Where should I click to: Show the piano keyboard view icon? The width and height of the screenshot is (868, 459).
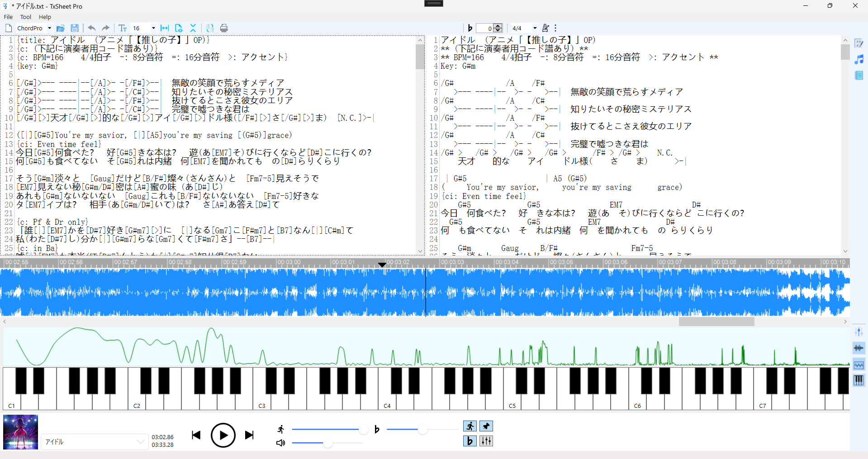(x=859, y=380)
